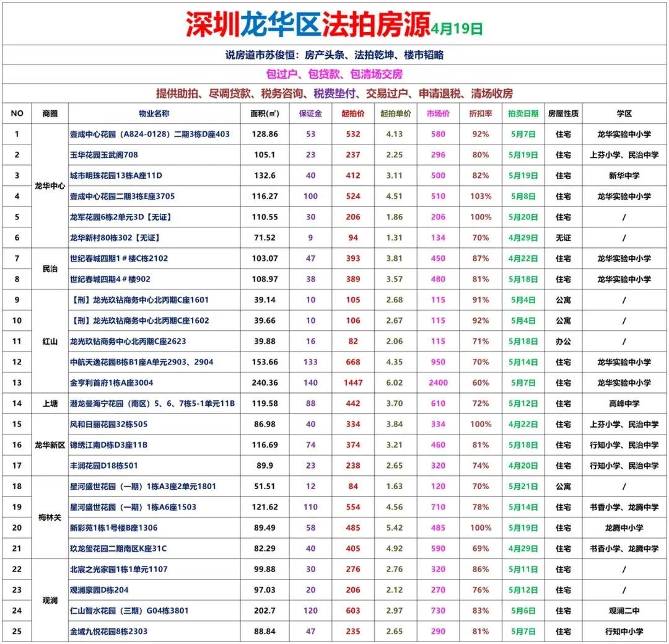Select property 壹成中心花园 二期3栋D座403
Screen dimensions: 669x644
150,134
